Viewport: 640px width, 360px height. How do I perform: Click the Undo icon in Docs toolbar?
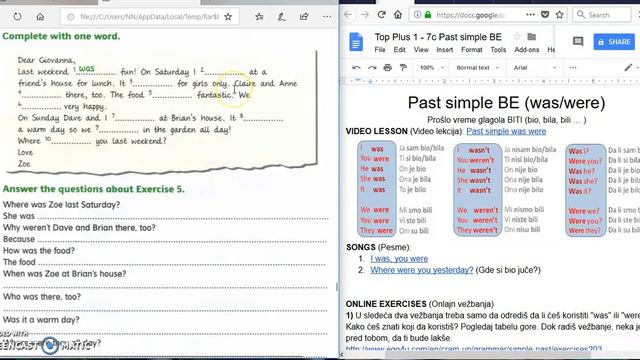(x=356, y=68)
